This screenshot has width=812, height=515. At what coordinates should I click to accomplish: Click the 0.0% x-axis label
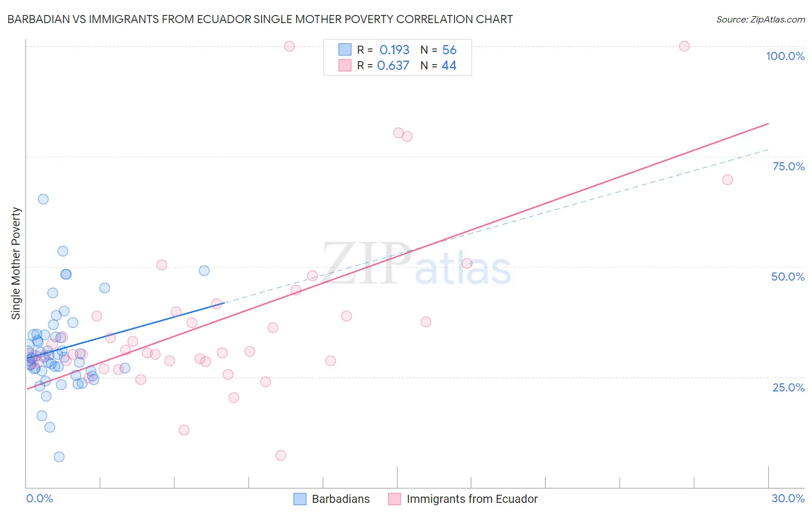point(39,498)
